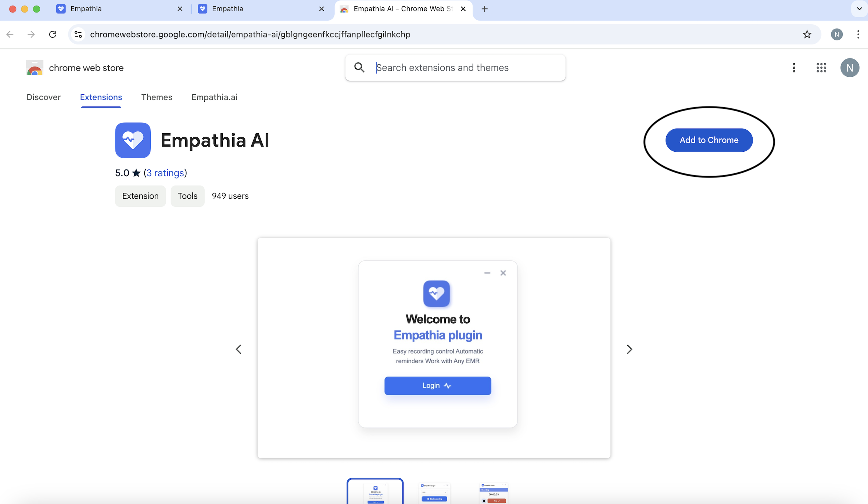Image resolution: width=868 pixels, height=504 pixels.
Task: Bookmark this page with the star icon
Action: [x=807, y=34]
